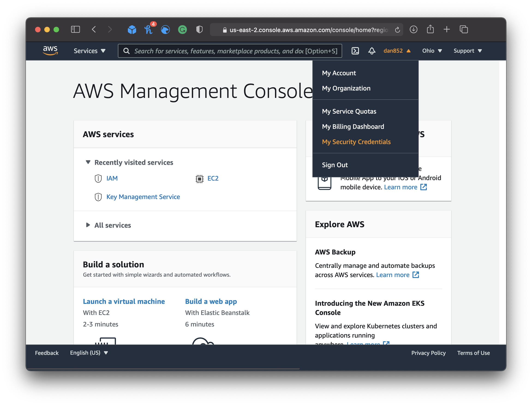This screenshot has height=405, width=532.
Task: Click the search magnifier icon
Action: 126,51
